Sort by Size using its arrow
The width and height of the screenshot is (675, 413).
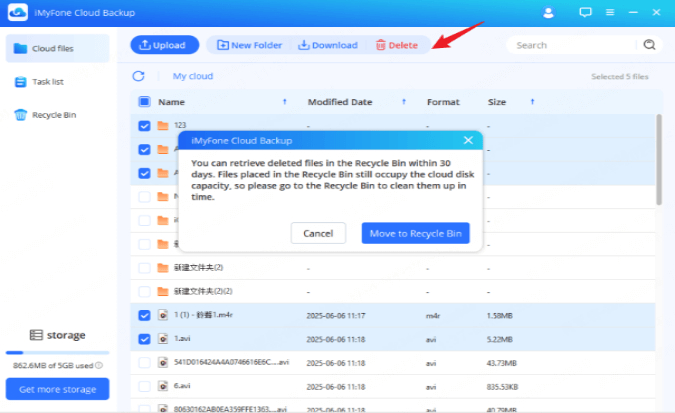pyautogui.click(x=533, y=102)
